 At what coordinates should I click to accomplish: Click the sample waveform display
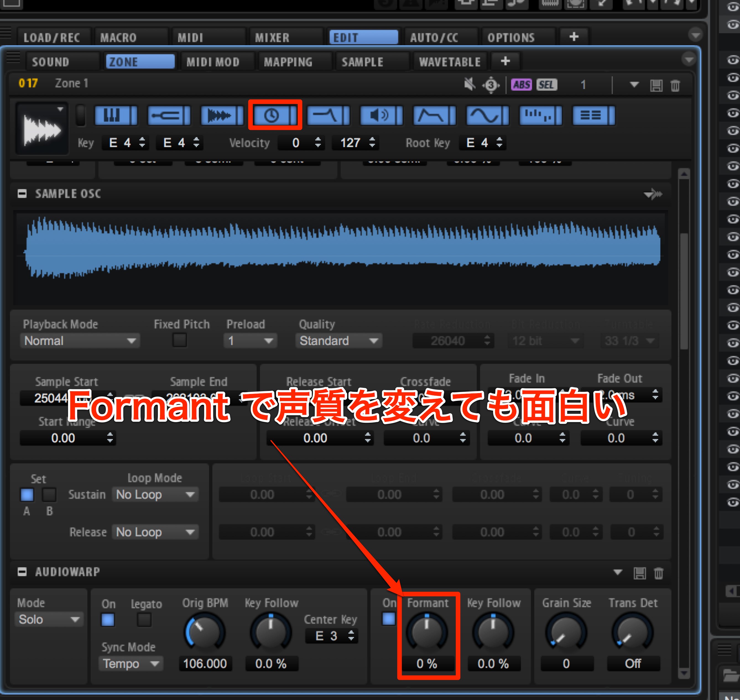click(x=341, y=258)
